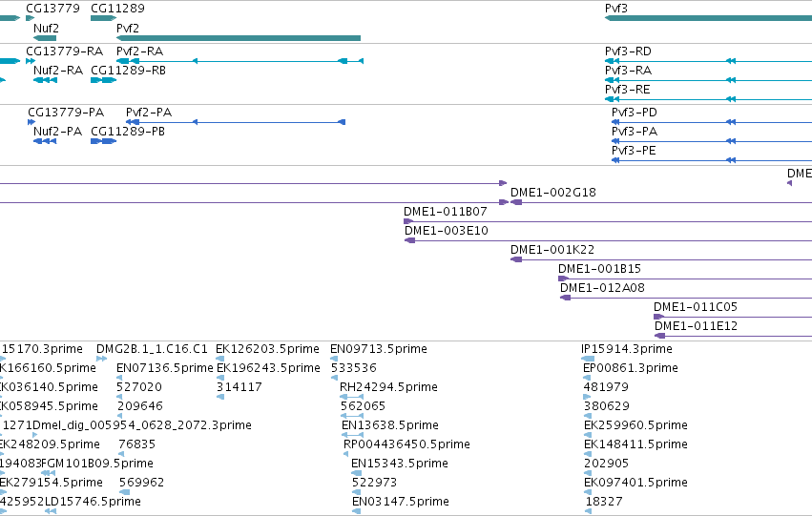Select the DME1-001K22 clone feature

click(661, 259)
